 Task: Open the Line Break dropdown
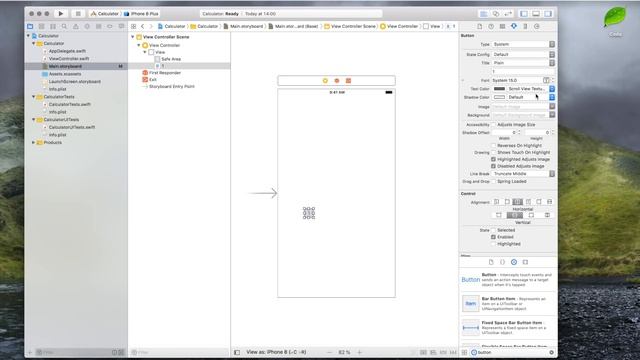tap(523, 174)
